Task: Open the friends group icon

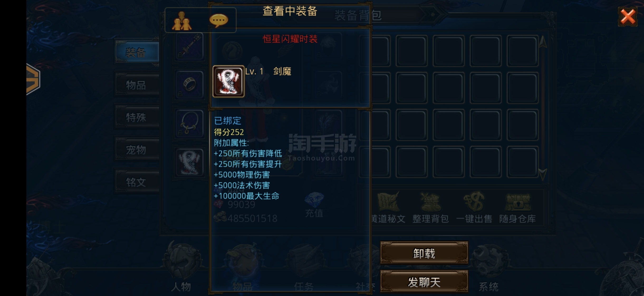Action: point(182,21)
